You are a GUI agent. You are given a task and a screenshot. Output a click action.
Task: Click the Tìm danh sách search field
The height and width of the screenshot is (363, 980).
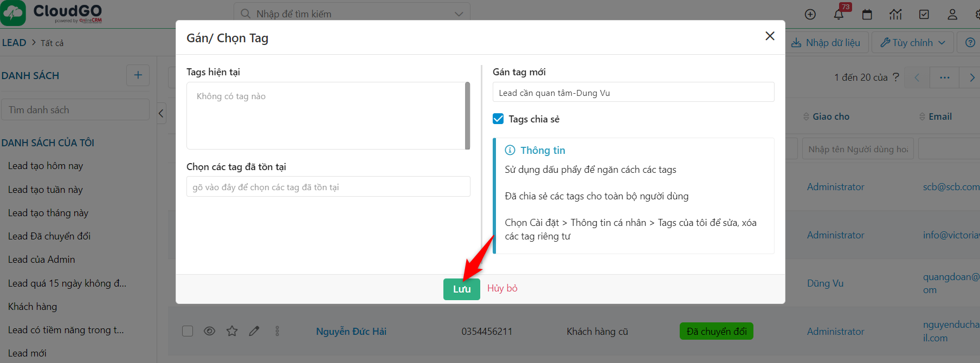point(75,109)
